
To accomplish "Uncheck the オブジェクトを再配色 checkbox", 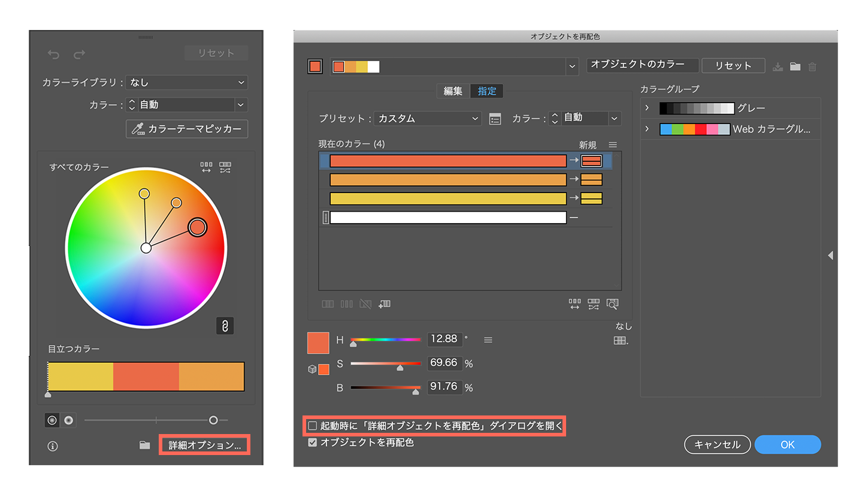I will pyautogui.click(x=313, y=442).
